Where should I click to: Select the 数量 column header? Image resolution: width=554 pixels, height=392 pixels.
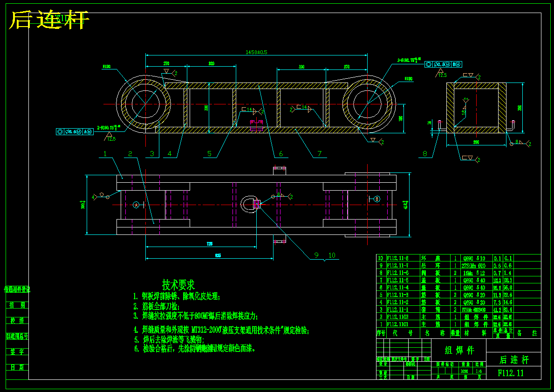(455, 333)
